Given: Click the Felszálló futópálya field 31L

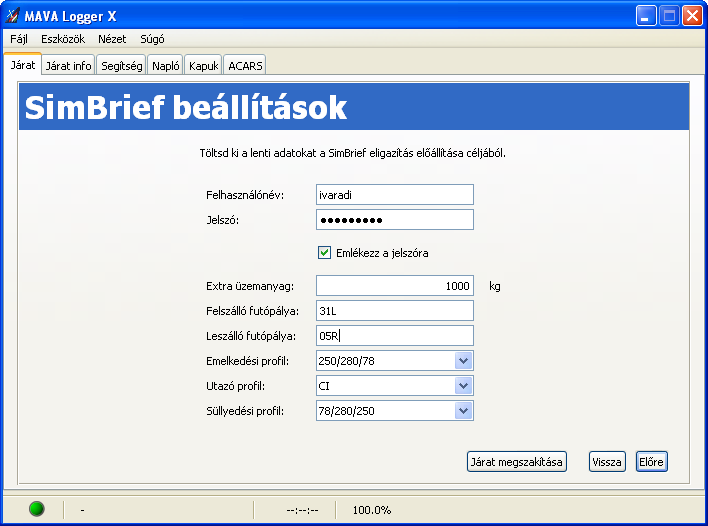Looking at the screenshot, I should click(x=395, y=311).
